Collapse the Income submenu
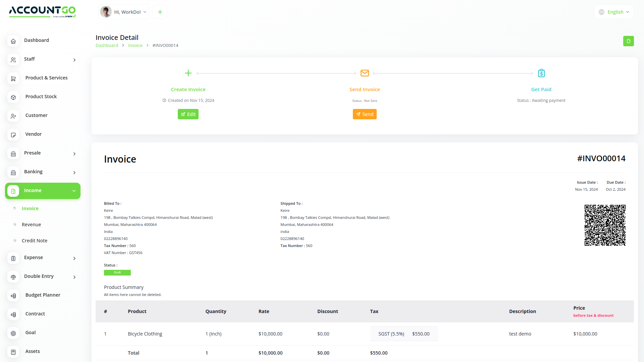 coord(73,191)
